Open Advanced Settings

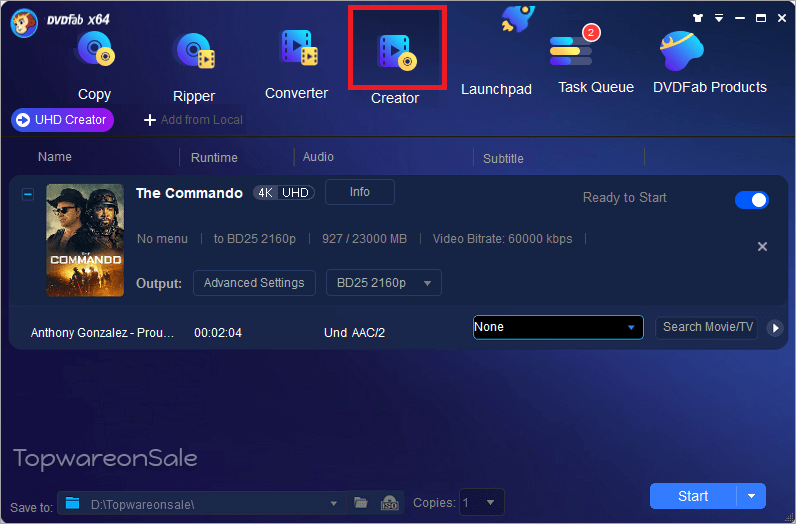click(x=254, y=283)
